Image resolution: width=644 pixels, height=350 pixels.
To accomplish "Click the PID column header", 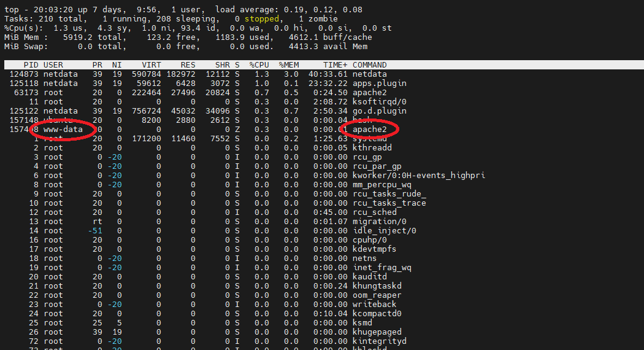I will tap(31, 65).
